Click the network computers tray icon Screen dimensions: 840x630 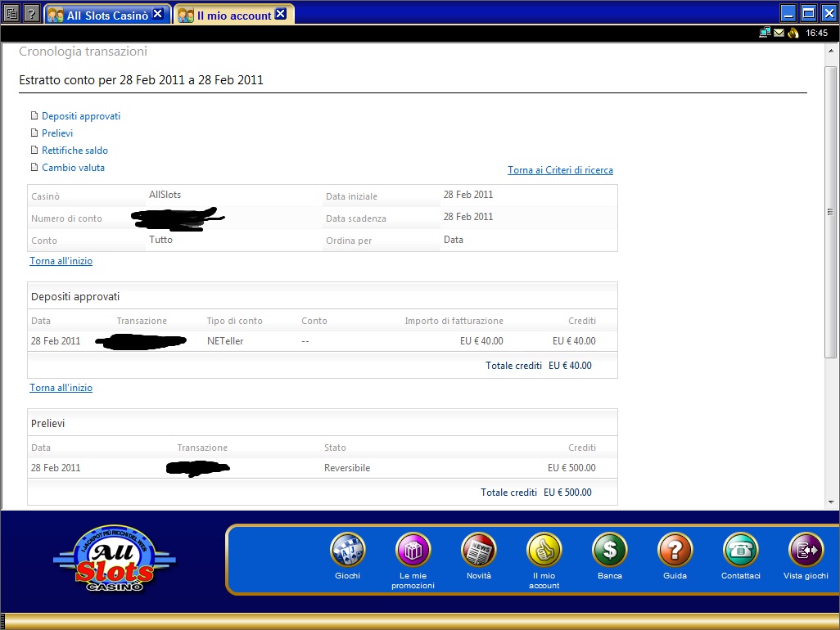(x=765, y=33)
